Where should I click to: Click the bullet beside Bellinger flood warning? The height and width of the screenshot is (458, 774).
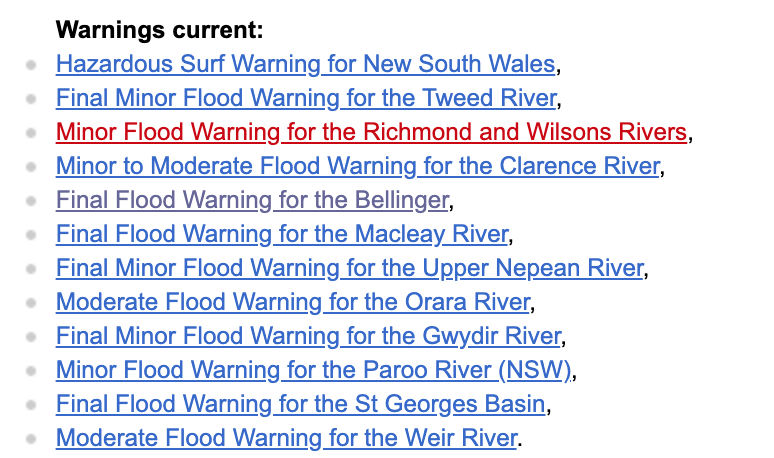pyautogui.click(x=31, y=201)
